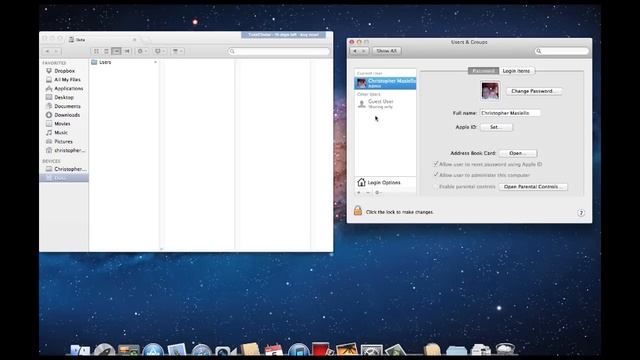Image resolution: width=640 pixels, height=360 pixels.
Task: Switch Finder to column view
Action: pos(116,51)
